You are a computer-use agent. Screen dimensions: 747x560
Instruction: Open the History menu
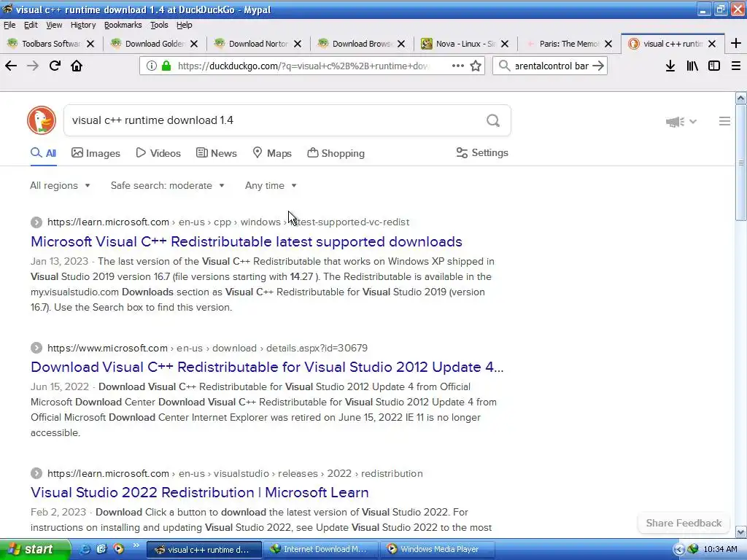83,25
